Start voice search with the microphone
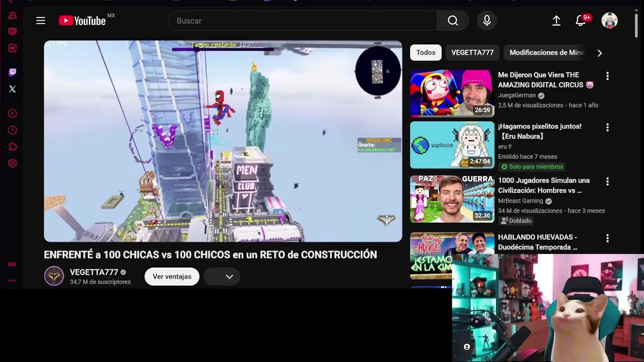This screenshot has height=362, width=644. (487, 21)
